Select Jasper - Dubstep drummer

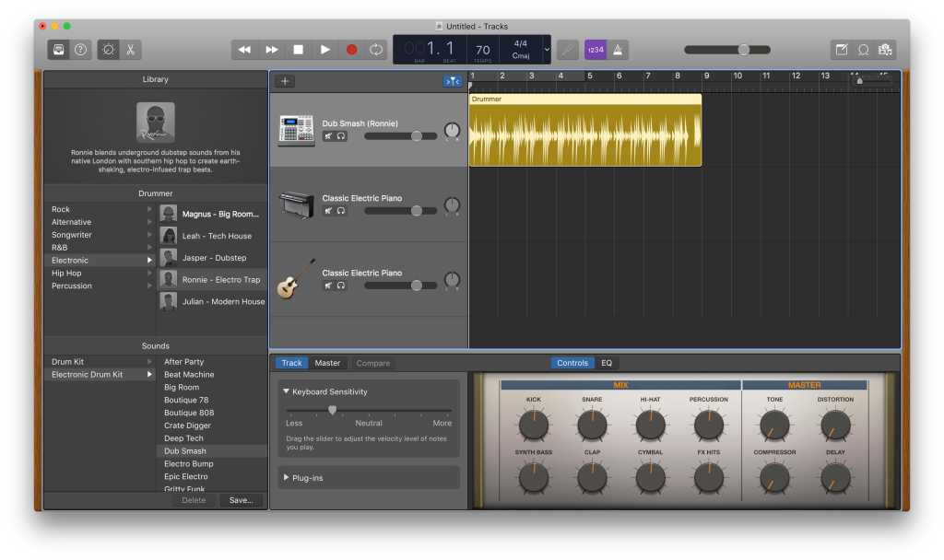point(214,258)
